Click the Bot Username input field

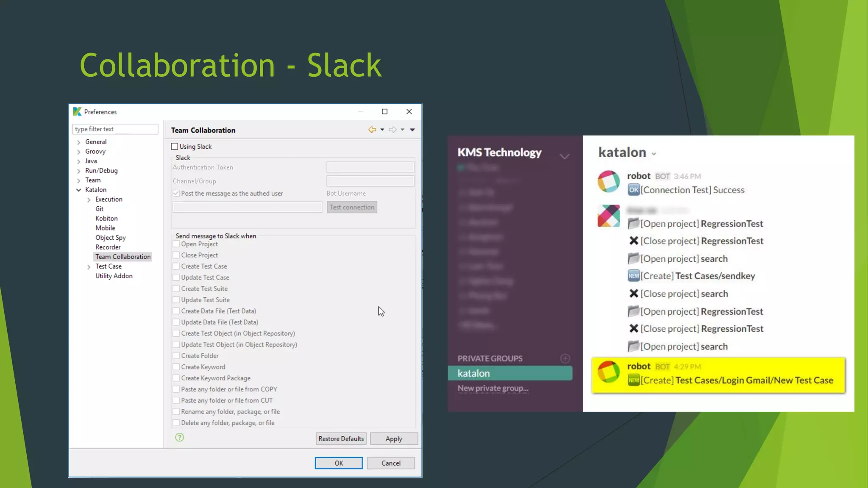(248, 207)
